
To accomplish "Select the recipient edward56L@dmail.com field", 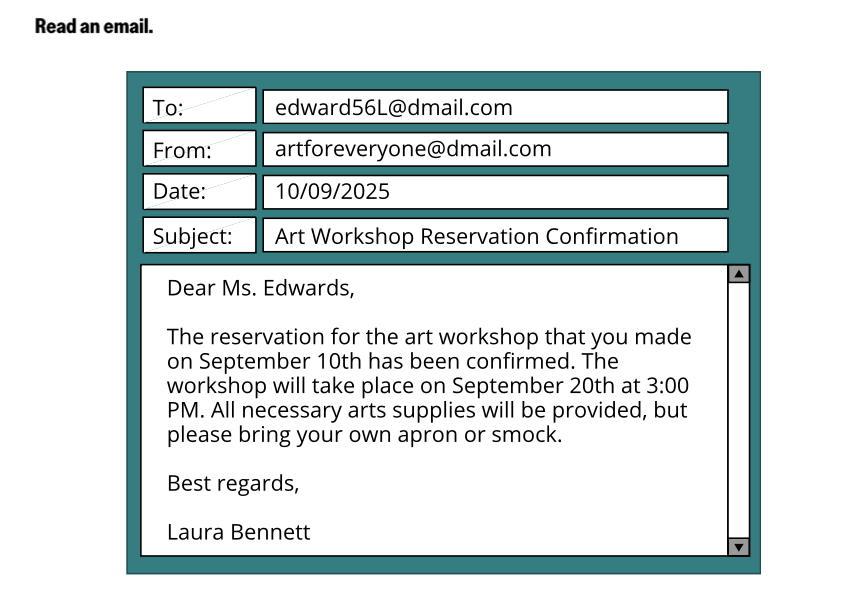I will pos(495,107).
